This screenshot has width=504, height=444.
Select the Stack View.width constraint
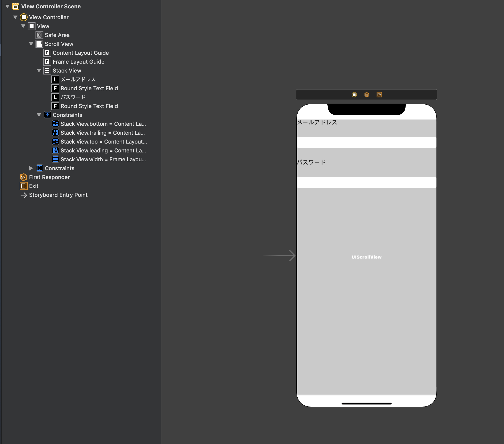pyautogui.click(x=103, y=159)
